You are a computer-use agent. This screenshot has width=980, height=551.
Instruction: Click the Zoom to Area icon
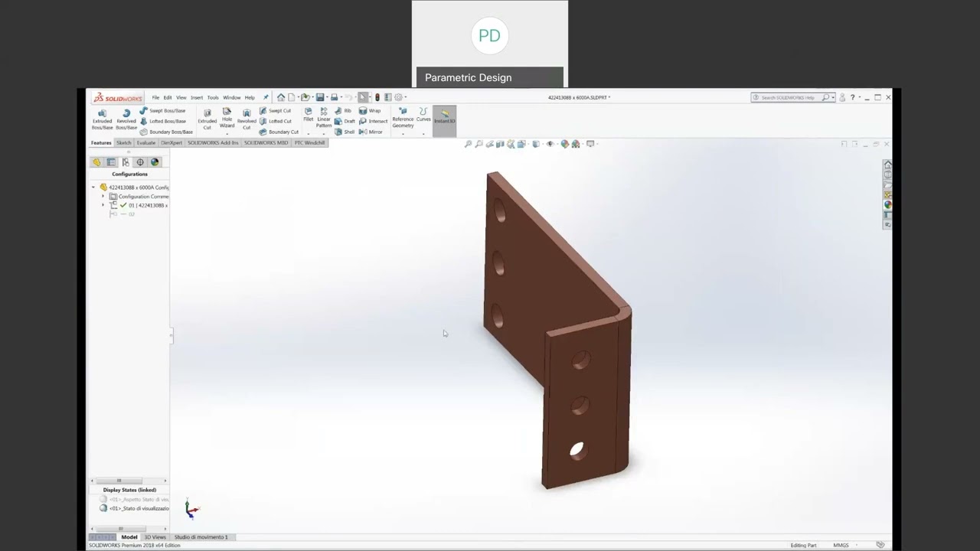tap(479, 144)
